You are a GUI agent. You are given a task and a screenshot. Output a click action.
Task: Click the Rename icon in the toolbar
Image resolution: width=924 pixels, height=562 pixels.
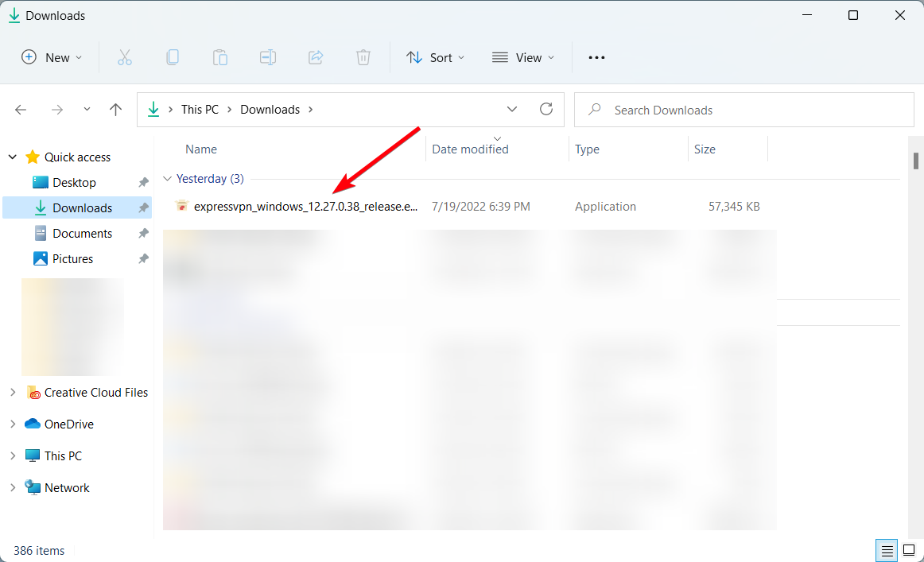267,57
